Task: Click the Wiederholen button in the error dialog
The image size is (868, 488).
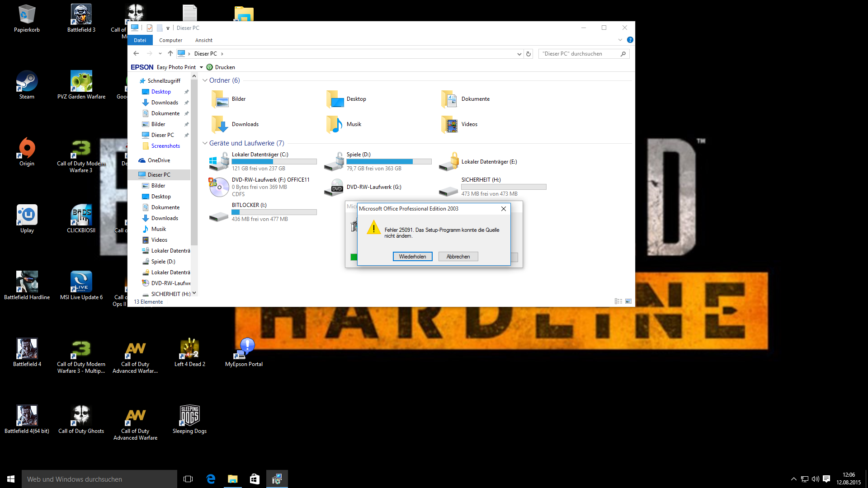Action: pyautogui.click(x=412, y=257)
